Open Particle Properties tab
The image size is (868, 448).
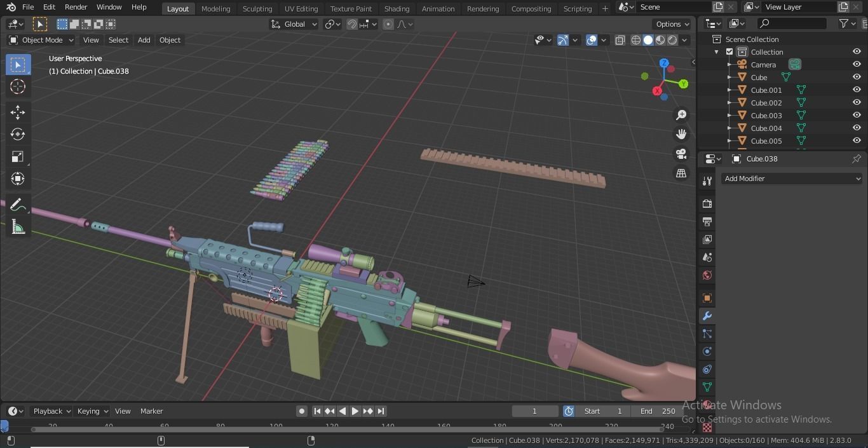pos(707,334)
